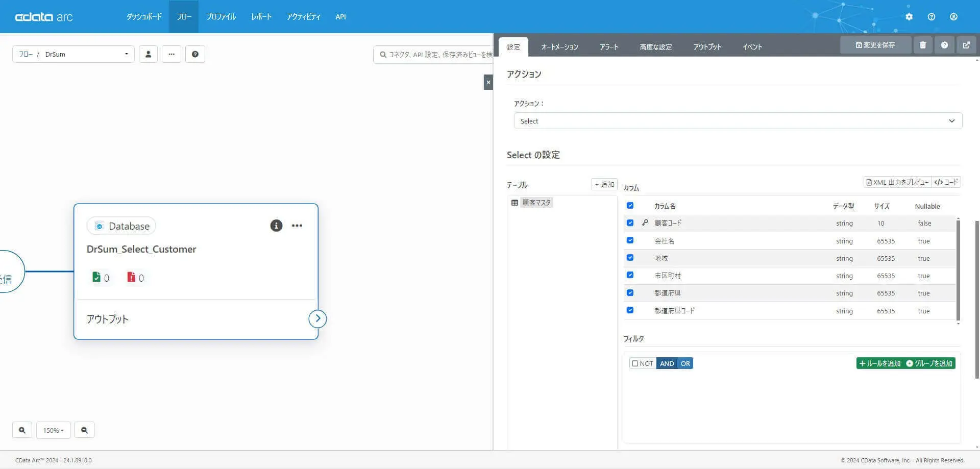Close the connector settings panel

(x=488, y=82)
